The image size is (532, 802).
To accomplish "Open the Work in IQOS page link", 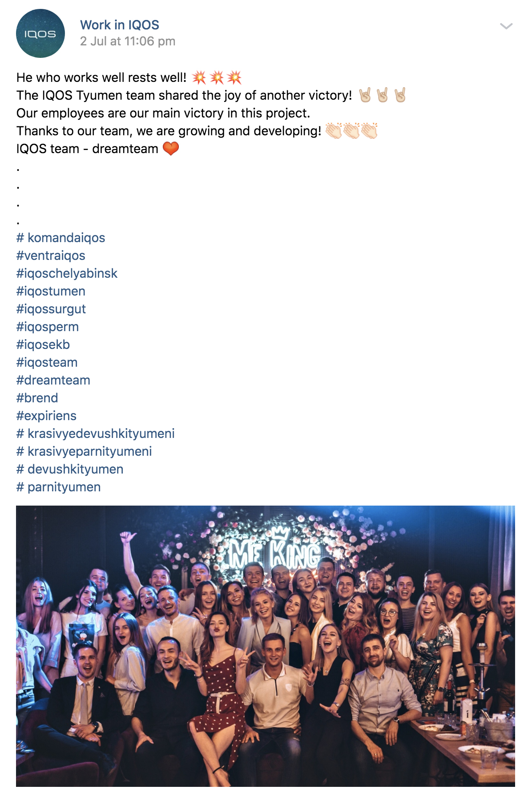I will click(120, 25).
